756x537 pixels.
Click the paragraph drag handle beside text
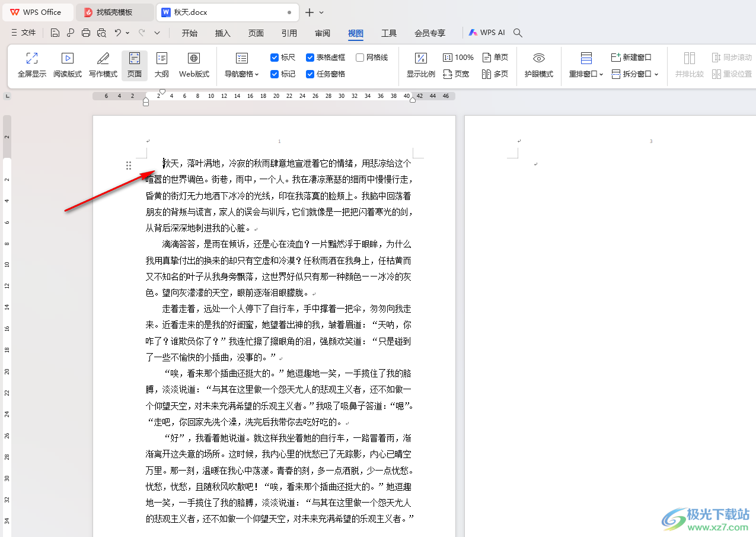pyautogui.click(x=129, y=166)
